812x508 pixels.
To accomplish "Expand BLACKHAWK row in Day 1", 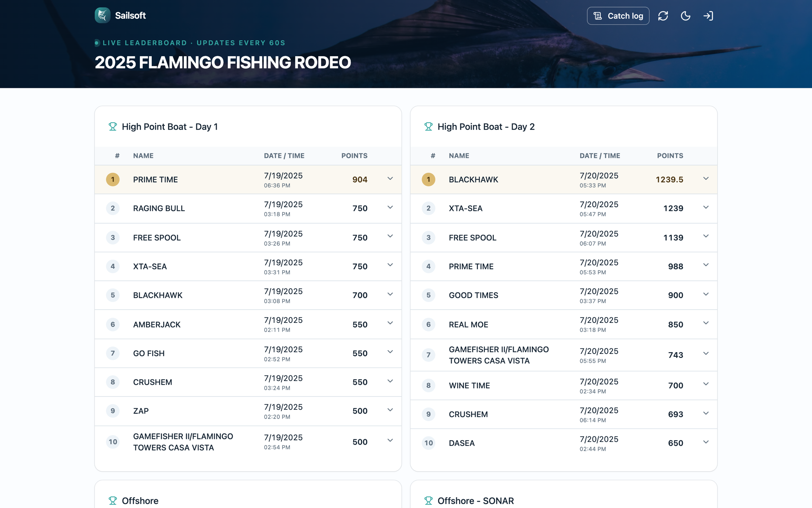I will tap(390, 294).
